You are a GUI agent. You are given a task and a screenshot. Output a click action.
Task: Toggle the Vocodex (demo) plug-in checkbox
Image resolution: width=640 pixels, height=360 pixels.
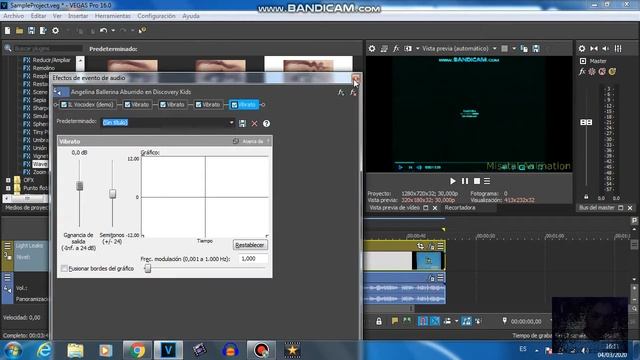pos(64,105)
